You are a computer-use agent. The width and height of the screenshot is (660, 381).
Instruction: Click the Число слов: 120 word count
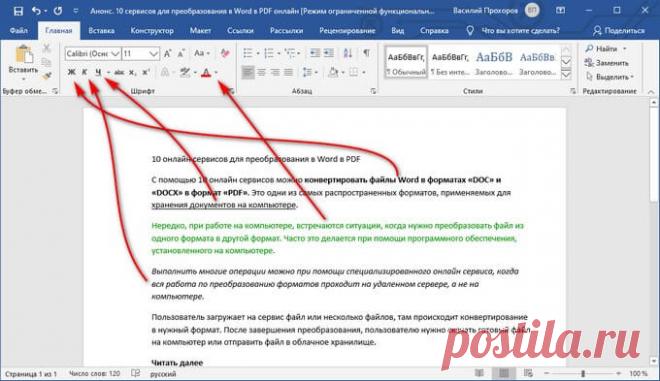pos(94,373)
